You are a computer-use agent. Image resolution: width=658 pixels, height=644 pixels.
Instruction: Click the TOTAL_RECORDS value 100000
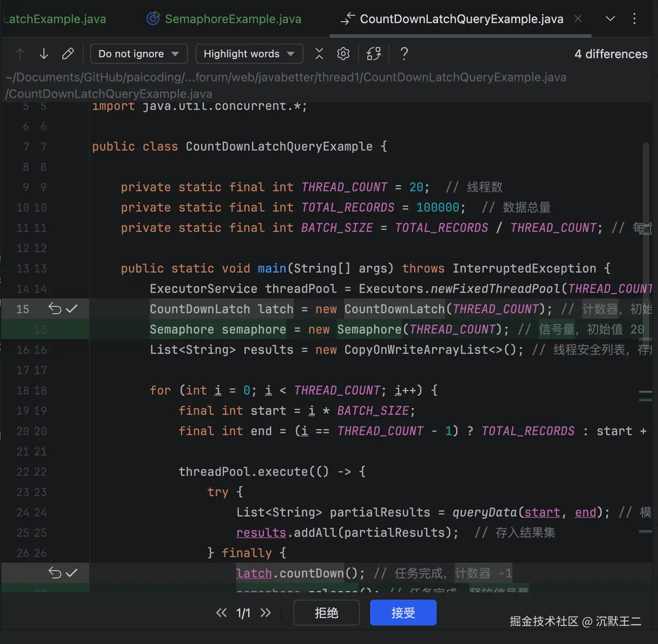[438, 207]
